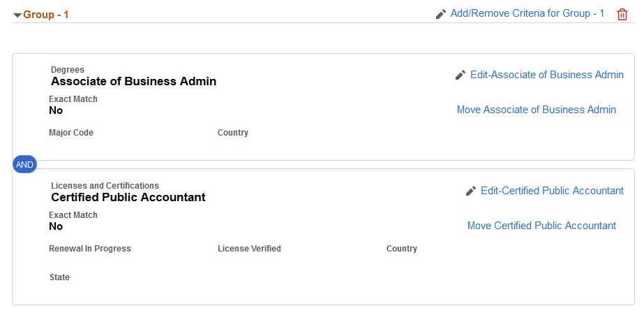
Task: Open the Edit-Associate of Business Admin link
Action: [547, 75]
